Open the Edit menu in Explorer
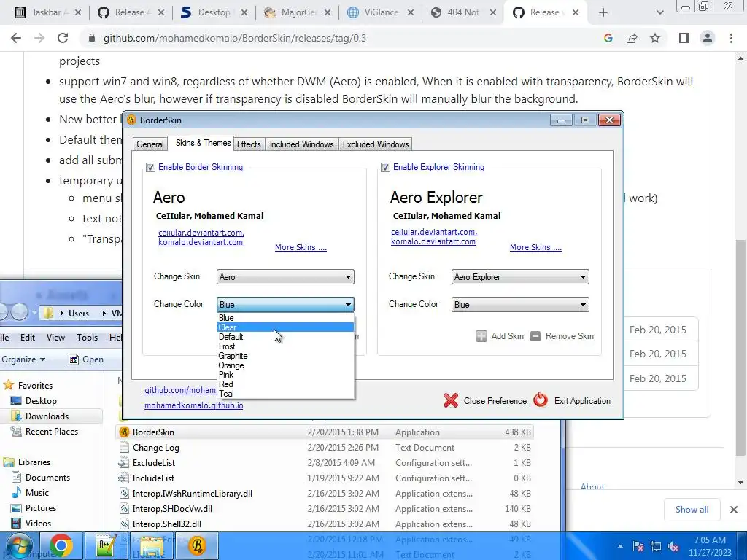Viewport: 747px width, 560px height. 27,337
